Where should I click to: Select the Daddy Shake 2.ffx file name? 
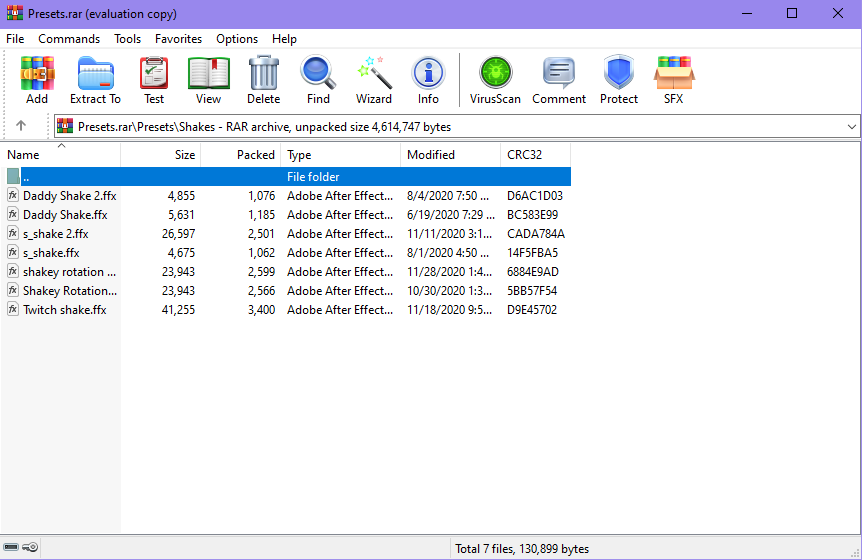[70, 196]
